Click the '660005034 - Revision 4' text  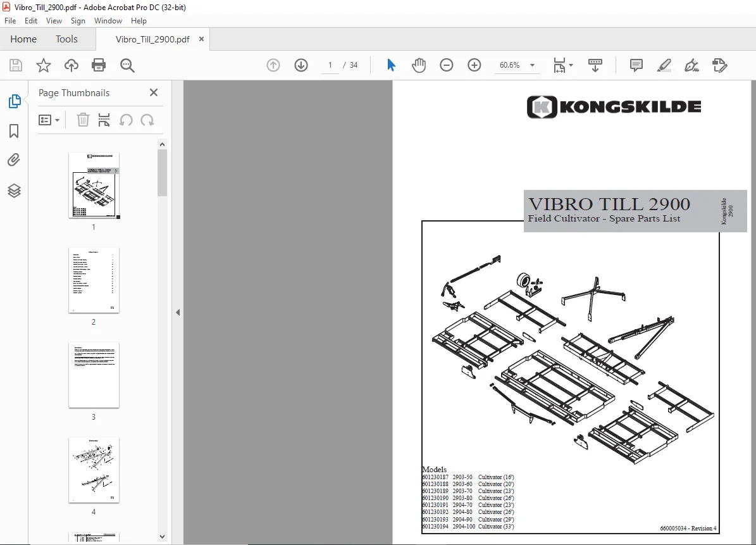coord(688,528)
